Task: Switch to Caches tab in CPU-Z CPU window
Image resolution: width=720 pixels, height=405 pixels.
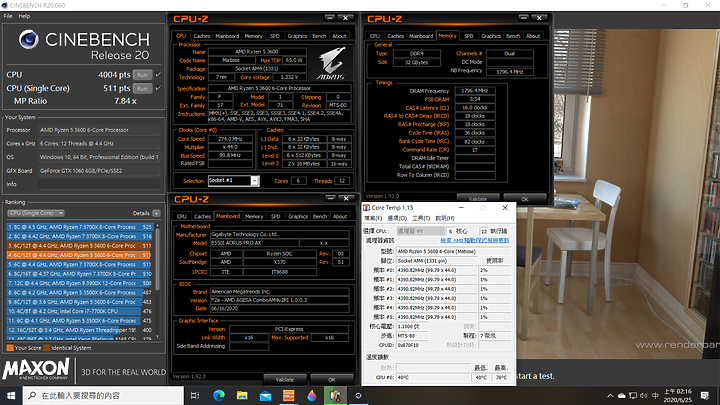Action: point(202,36)
